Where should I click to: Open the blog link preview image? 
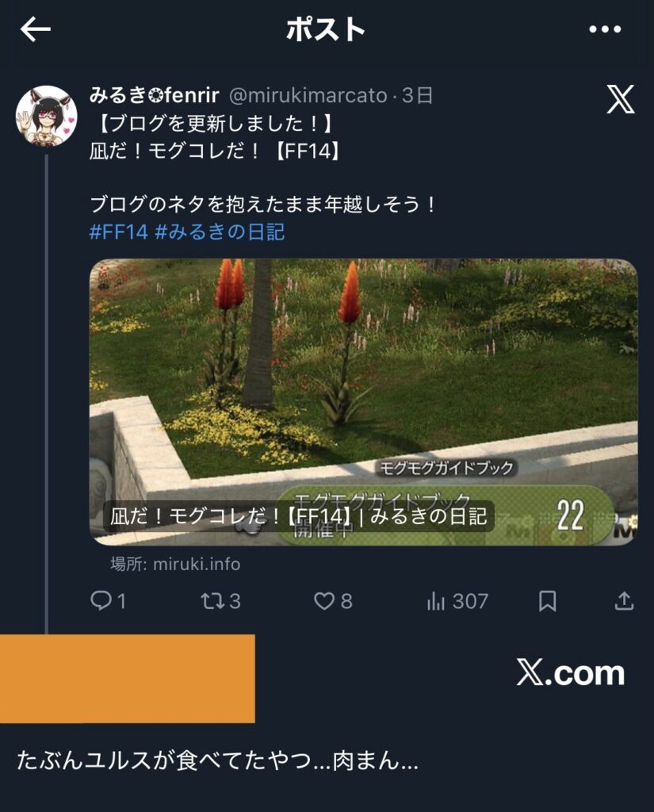click(x=364, y=402)
